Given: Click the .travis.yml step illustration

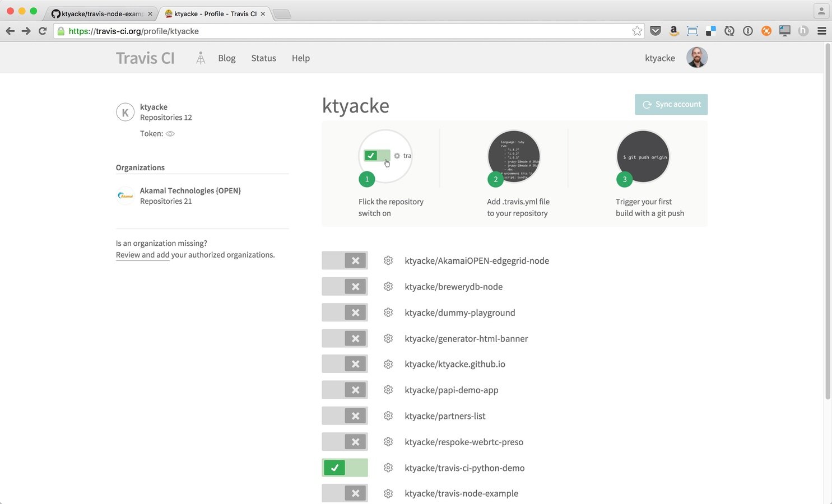Looking at the screenshot, I should pos(514,157).
